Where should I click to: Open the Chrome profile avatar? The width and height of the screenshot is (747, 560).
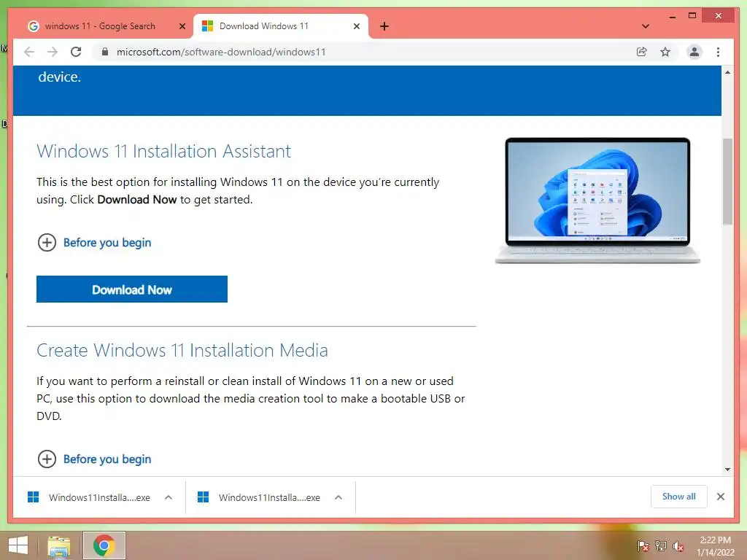coord(694,52)
